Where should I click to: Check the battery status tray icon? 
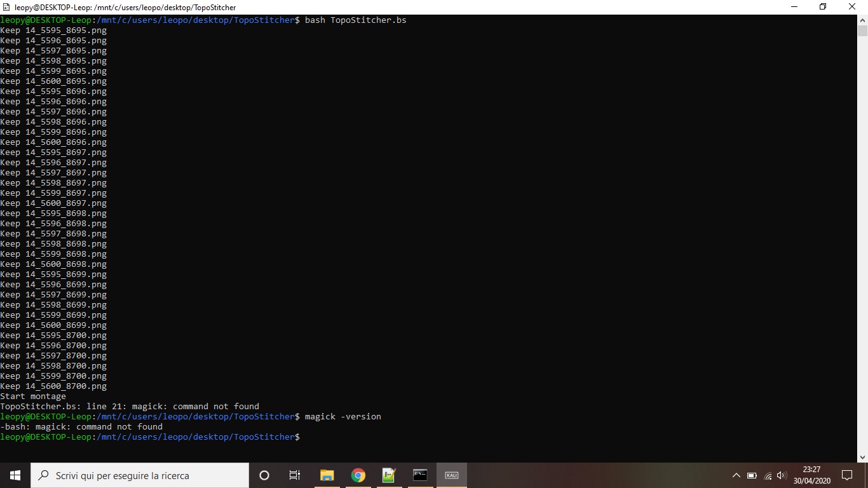pos(752,475)
